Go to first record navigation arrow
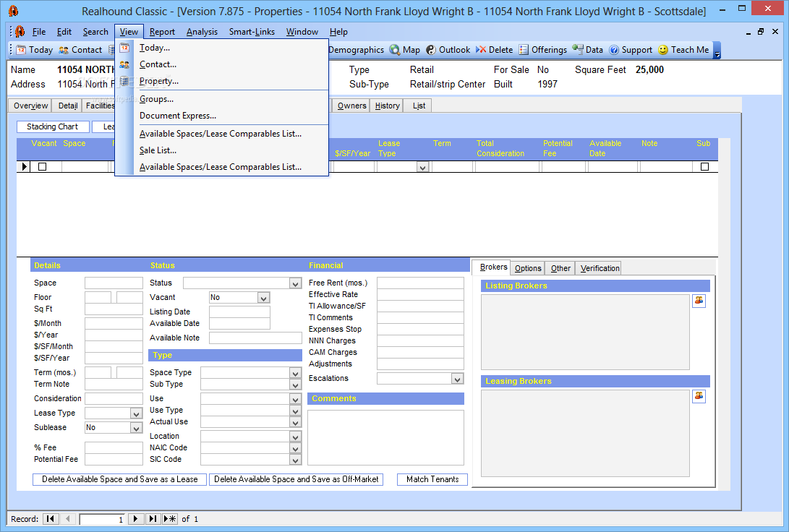 [51, 519]
